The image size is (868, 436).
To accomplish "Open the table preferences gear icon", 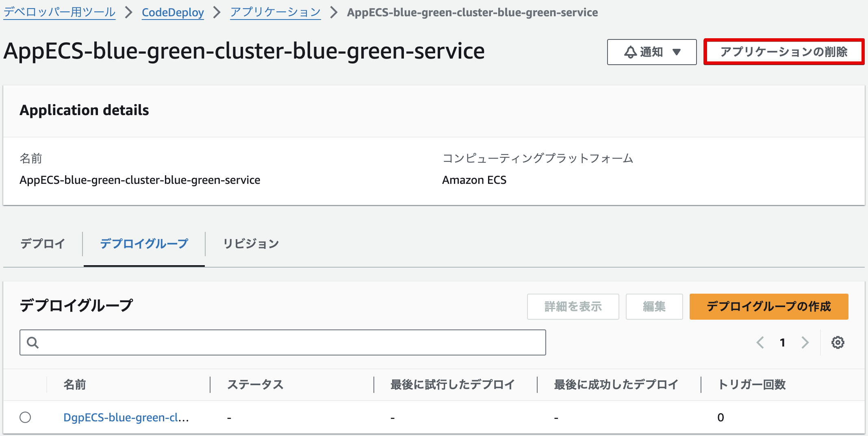I will coord(838,342).
